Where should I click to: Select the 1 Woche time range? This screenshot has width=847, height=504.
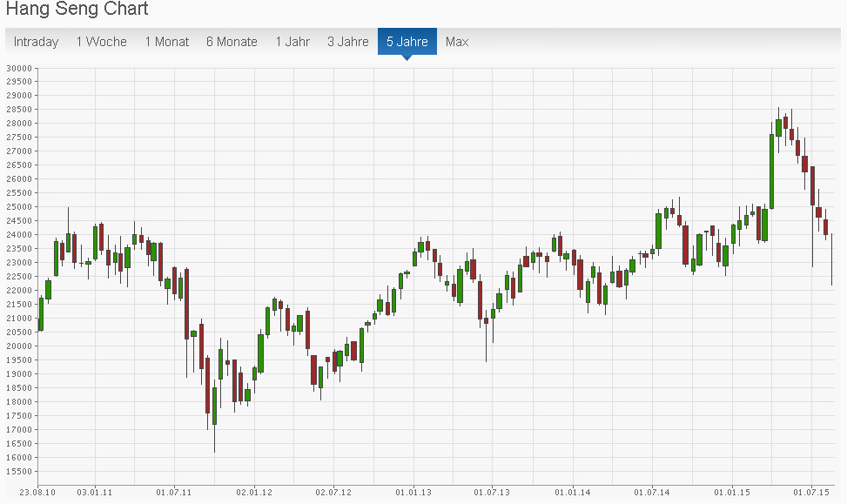101,42
